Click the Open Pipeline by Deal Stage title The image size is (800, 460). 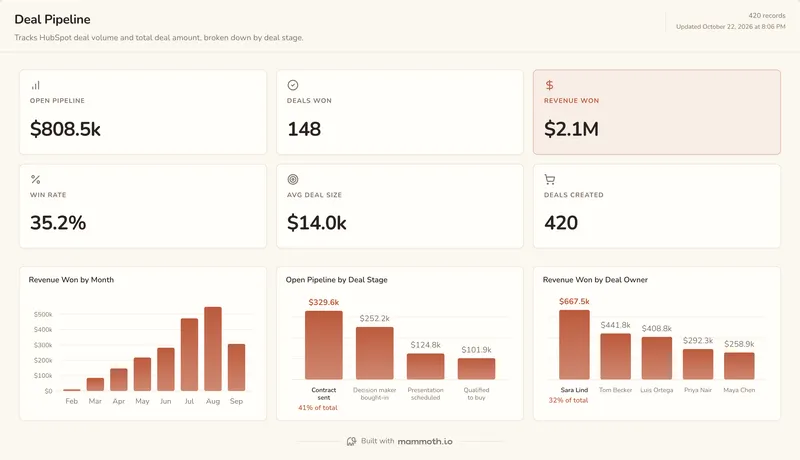click(337, 279)
